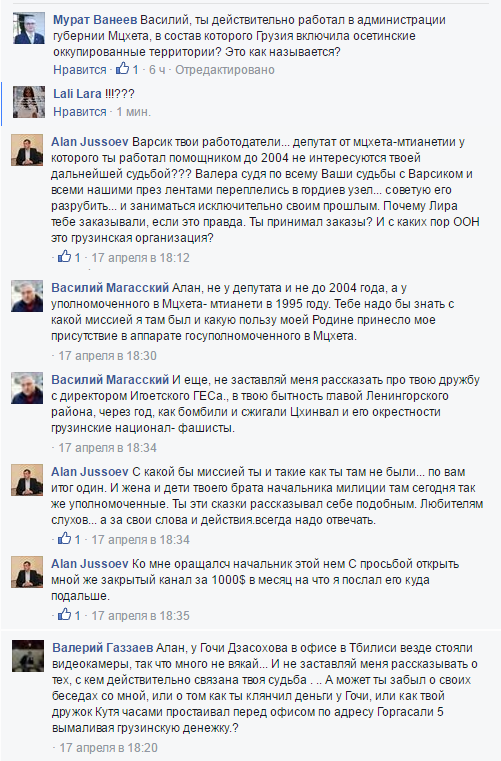Open the Отредактировано edit history link
The image size is (501, 761).
point(225,70)
